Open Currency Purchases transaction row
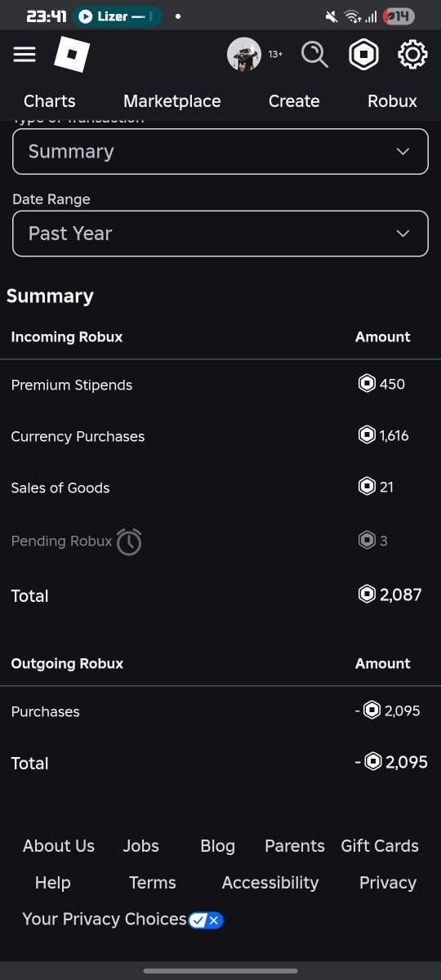Viewport: 441px width, 980px height. pos(220,436)
